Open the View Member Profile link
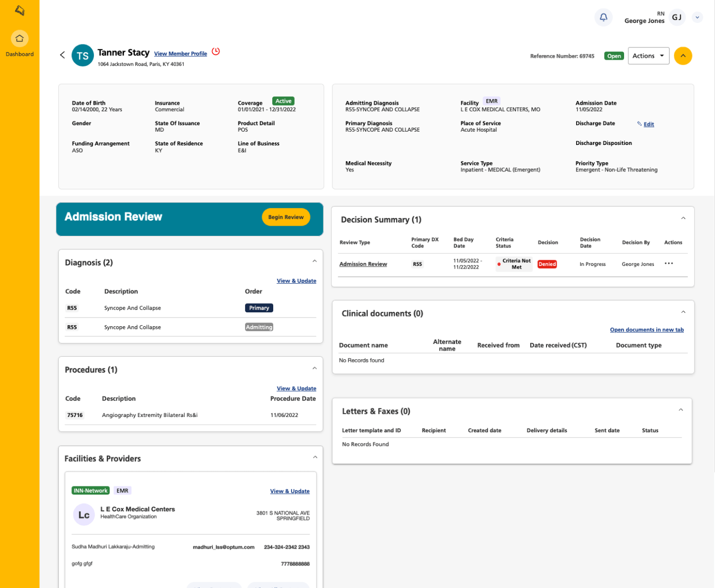This screenshot has height=588, width=715. coord(180,54)
